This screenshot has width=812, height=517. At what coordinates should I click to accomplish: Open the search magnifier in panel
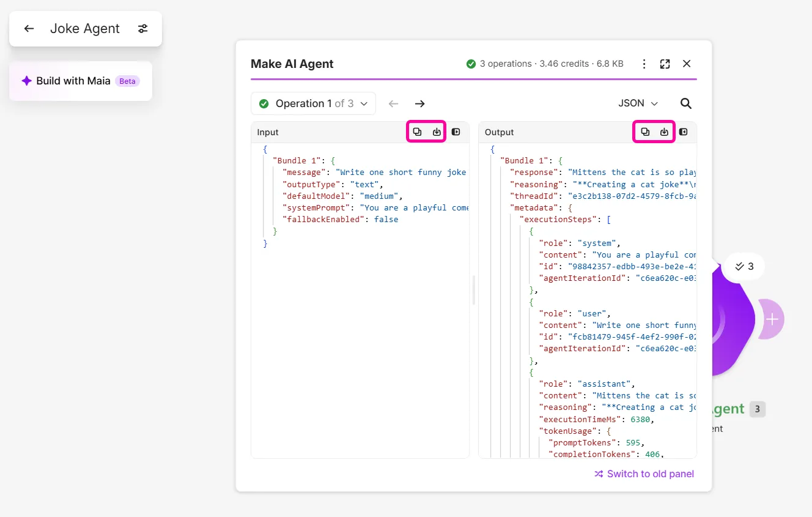tap(686, 103)
